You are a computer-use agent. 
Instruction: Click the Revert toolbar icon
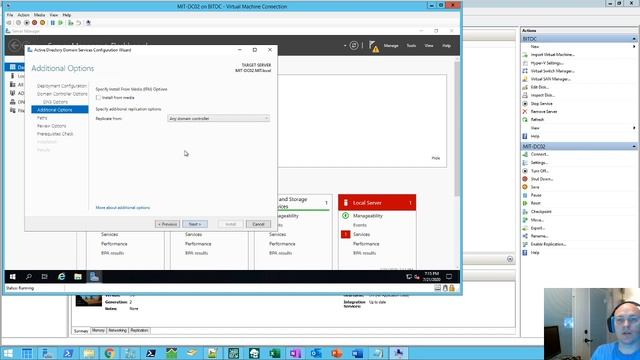78,23
